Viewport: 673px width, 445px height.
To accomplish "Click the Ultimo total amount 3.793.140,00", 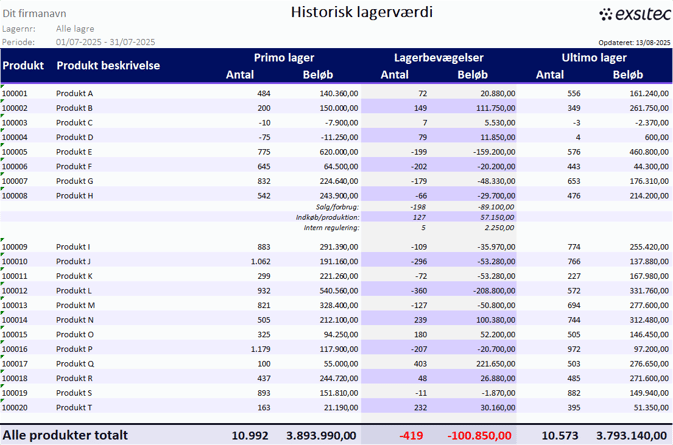I will point(630,435).
